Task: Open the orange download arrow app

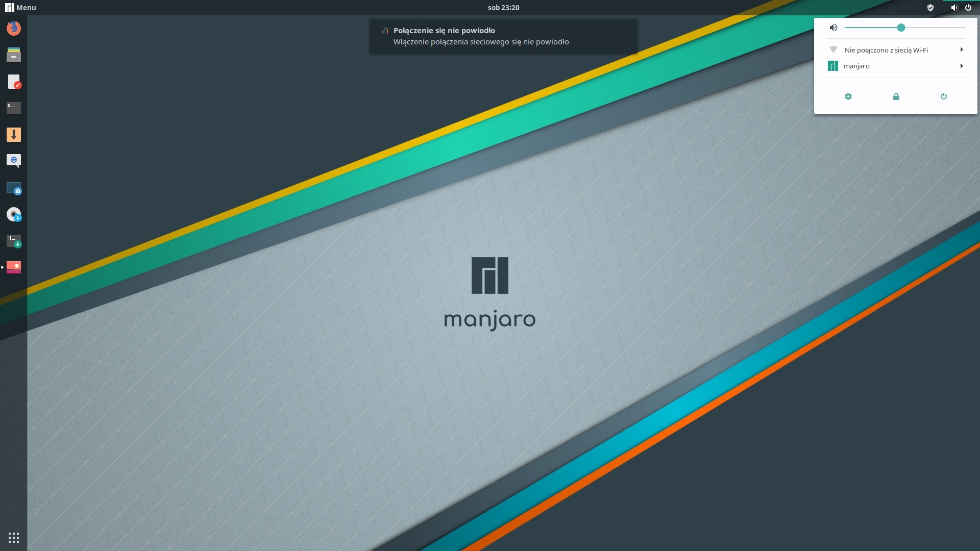Action: [x=14, y=135]
